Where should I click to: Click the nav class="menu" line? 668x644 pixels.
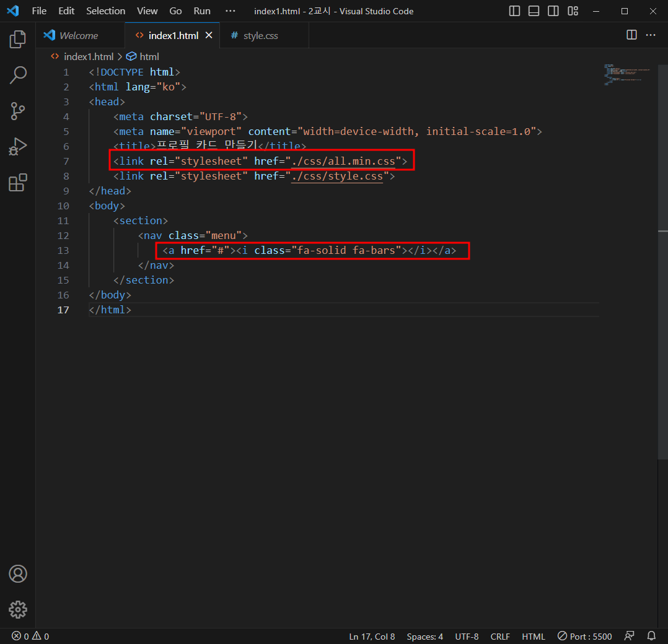click(193, 235)
